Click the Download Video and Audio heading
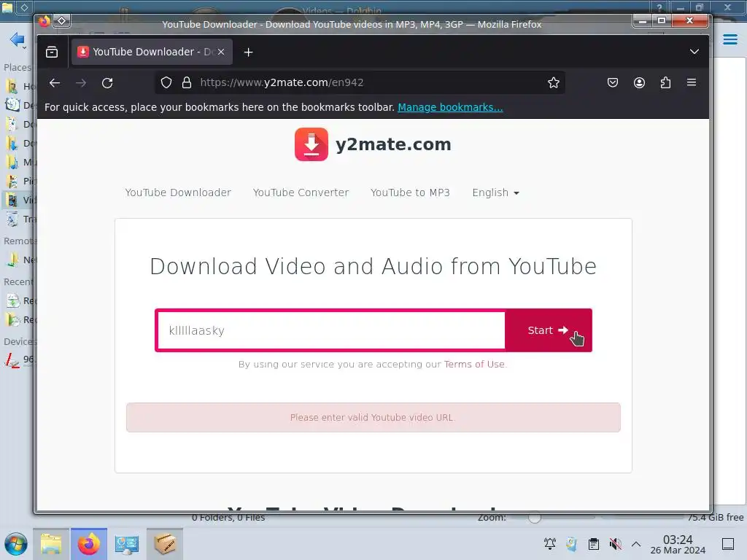The image size is (747, 560). pyautogui.click(x=373, y=266)
